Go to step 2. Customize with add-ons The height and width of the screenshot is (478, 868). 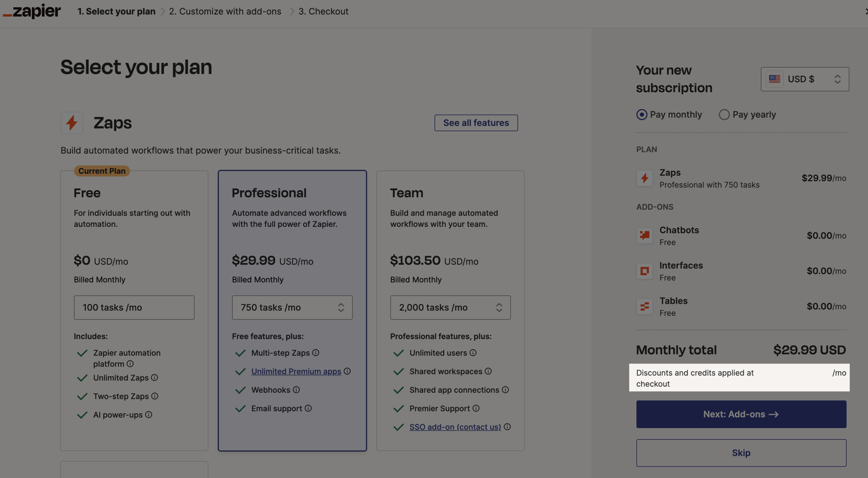point(225,12)
